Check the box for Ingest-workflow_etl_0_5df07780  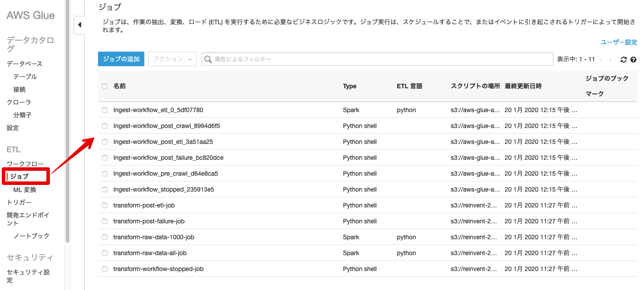105,110
